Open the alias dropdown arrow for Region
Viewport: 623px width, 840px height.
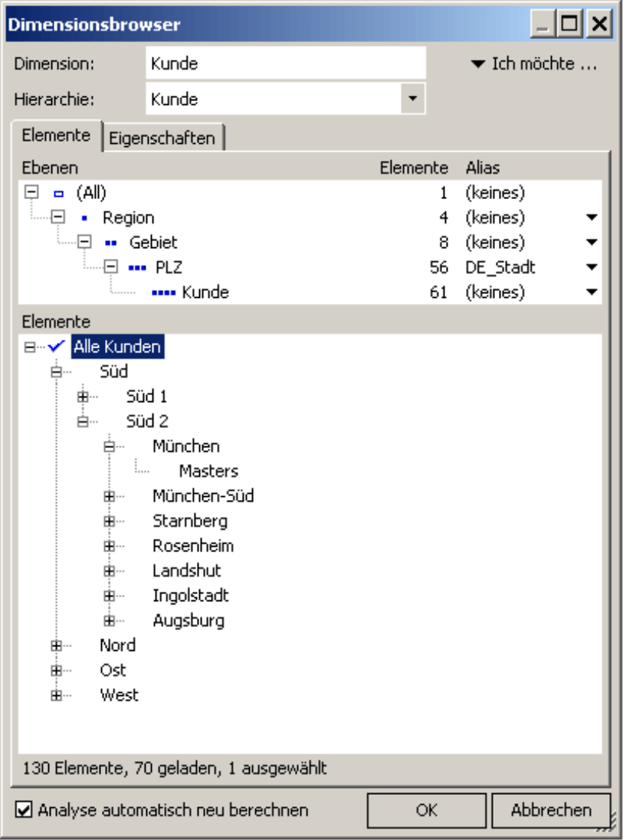coord(591,218)
